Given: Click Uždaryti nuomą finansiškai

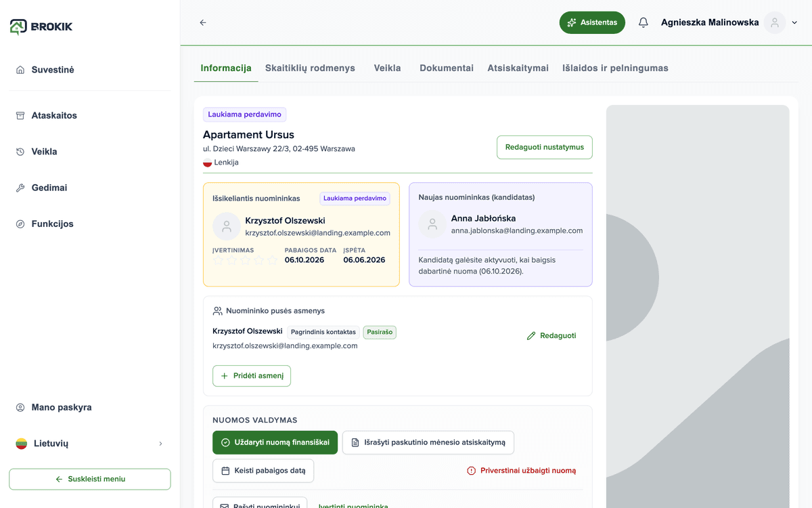Looking at the screenshot, I should coord(275,443).
